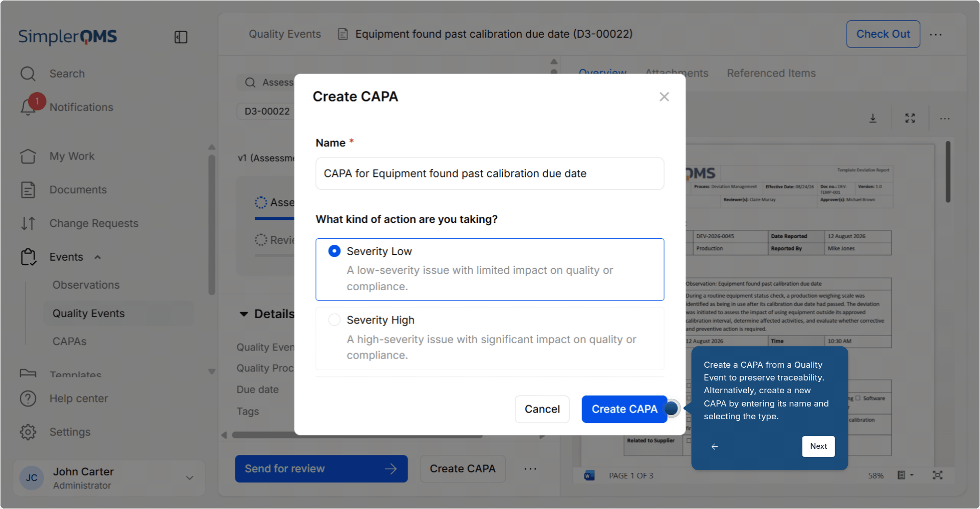Select Severity High radio option

(334, 320)
